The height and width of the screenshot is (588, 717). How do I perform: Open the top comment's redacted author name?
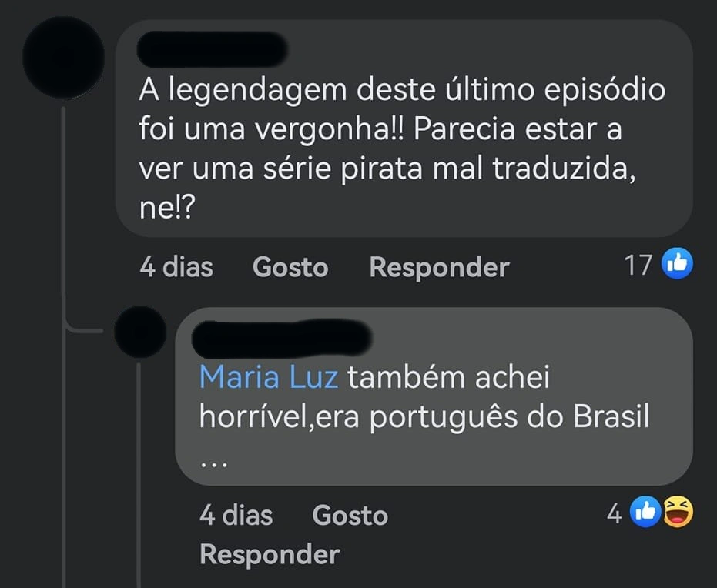[x=213, y=49]
